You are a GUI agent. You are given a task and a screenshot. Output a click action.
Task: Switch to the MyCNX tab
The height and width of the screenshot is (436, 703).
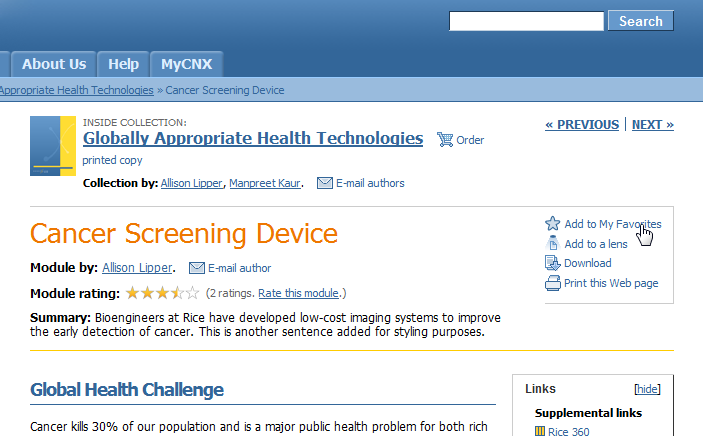187,64
